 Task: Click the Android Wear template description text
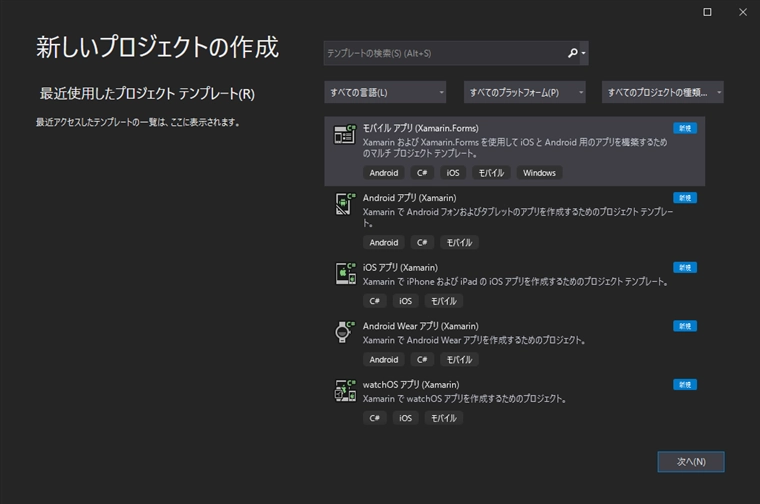coord(474,340)
